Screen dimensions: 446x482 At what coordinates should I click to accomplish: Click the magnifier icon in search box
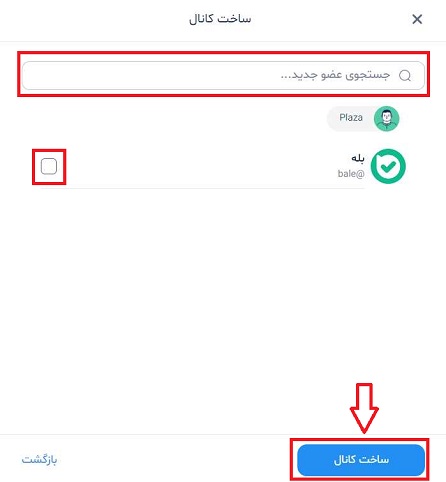coord(405,76)
